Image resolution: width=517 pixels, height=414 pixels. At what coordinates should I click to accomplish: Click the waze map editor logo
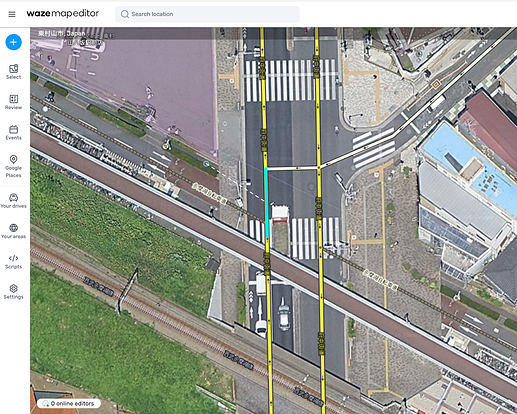point(63,14)
